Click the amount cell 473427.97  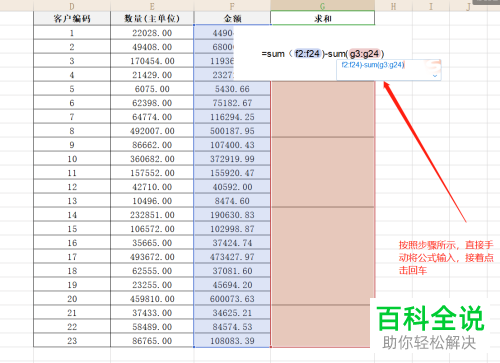tap(232, 257)
